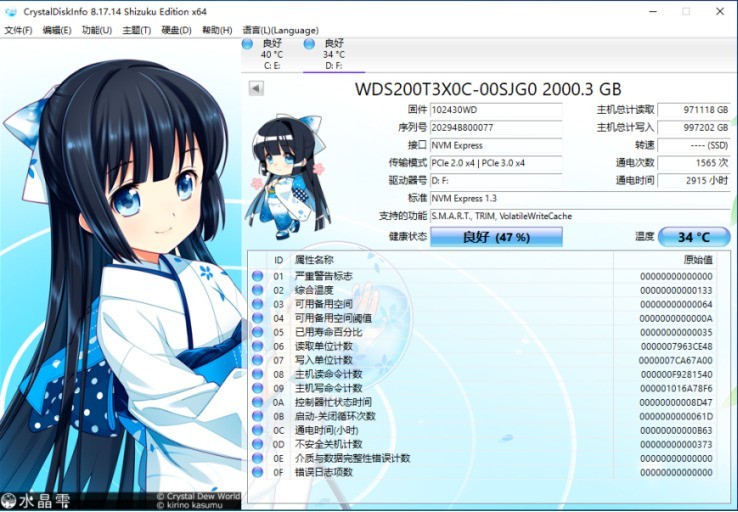Click raw value 000001016A78F6
The width and height of the screenshot is (738, 512).
(676, 389)
